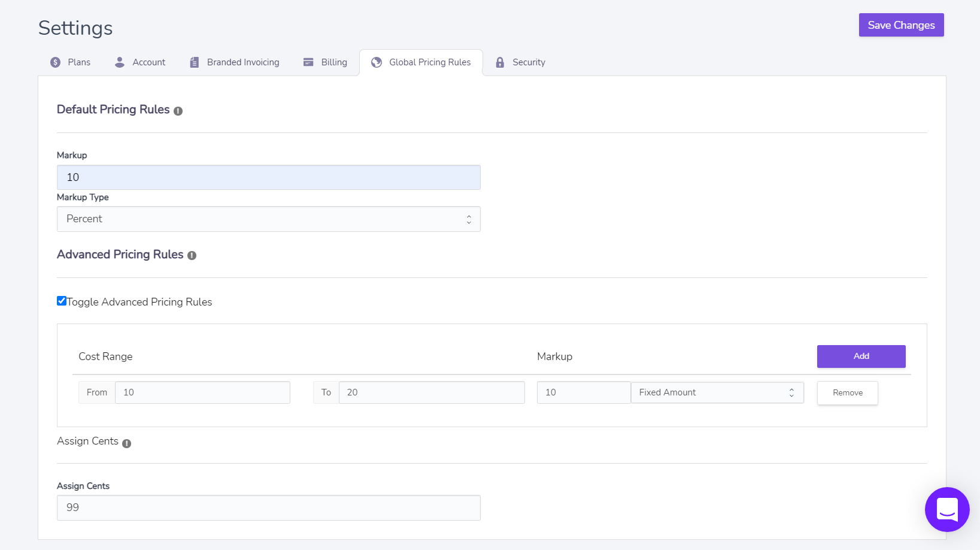The height and width of the screenshot is (550, 980).
Task: Click the Default Pricing Rules info icon
Action: click(178, 111)
